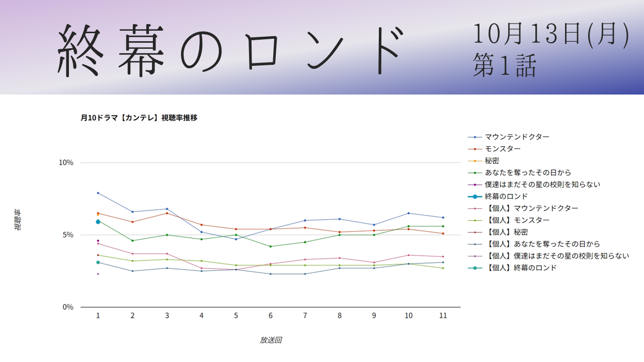This screenshot has height=362, width=644.
Task: Click the 【個人】マウンテンドクター pink legend marker
Action: click(x=474, y=208)
